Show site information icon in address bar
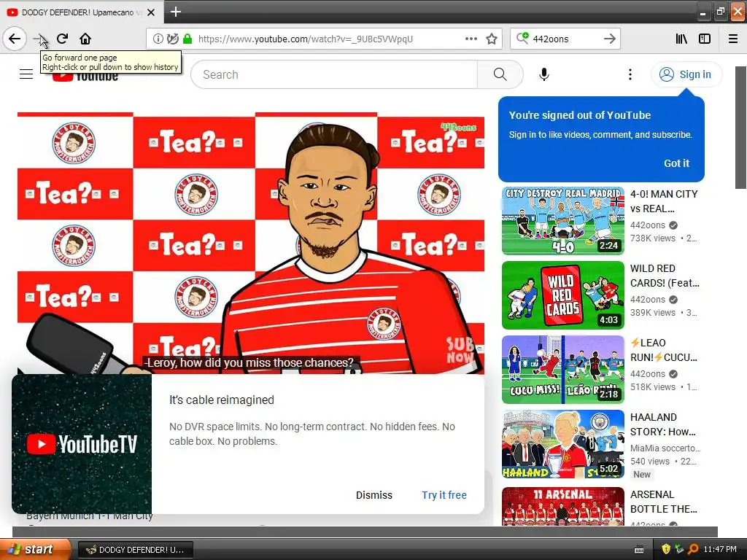This screenshot has width=747, height=560. pos(158,39)
